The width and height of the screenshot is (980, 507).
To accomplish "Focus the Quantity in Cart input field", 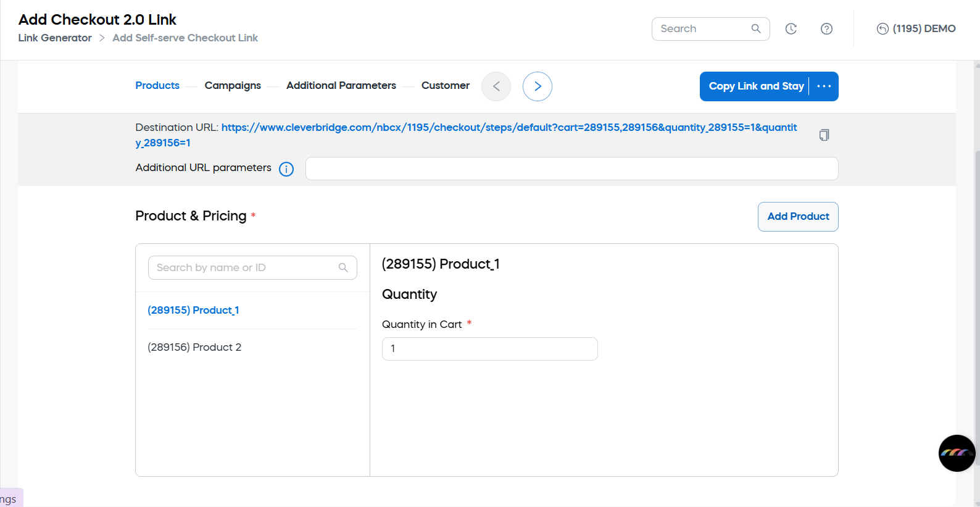I will pos(489,349).
